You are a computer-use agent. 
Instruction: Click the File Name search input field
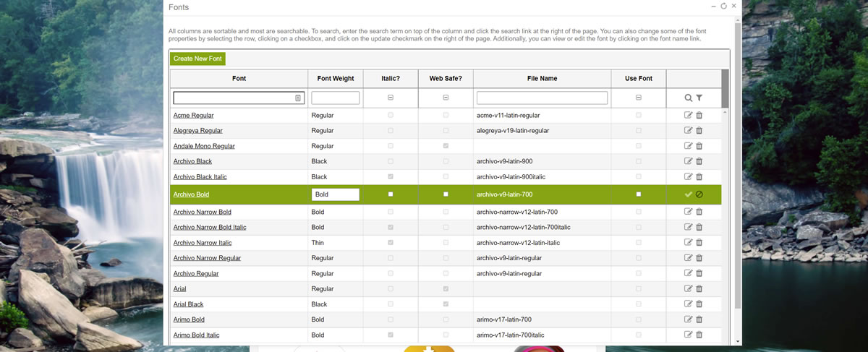click(542, 98)
